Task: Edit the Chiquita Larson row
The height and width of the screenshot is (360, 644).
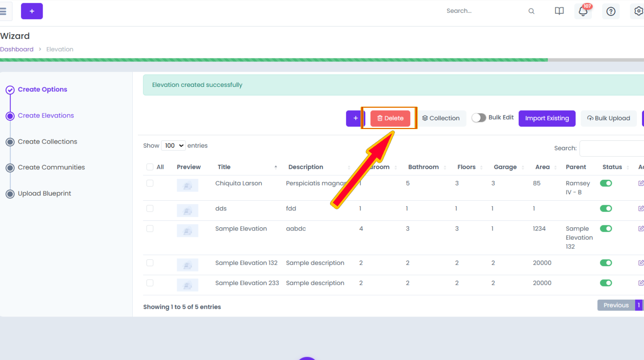Action: [641, 183]
